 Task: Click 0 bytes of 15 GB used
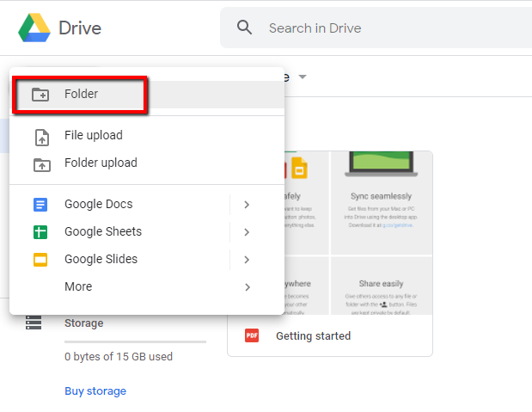pos(119,357)
